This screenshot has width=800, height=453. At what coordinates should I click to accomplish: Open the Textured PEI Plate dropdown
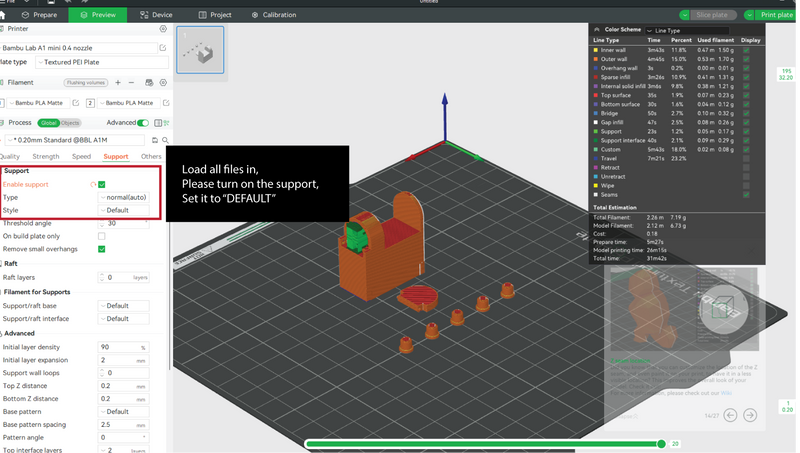click(x=102, y=62)
